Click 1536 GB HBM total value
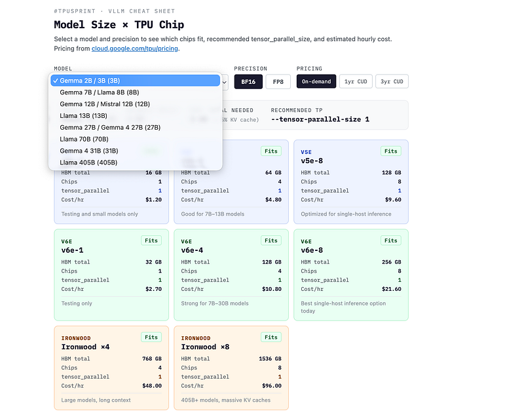Viewport: 524px width, 420px height. 270,358
